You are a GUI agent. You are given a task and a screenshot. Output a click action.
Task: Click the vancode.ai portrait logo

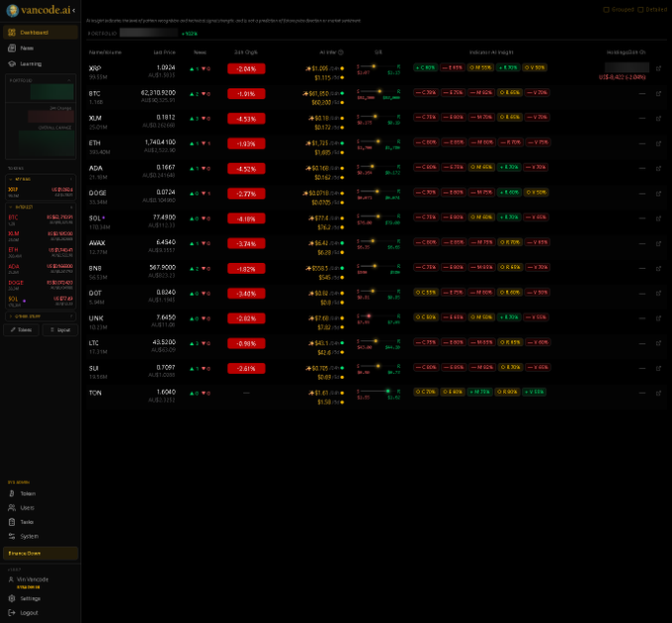13,10
